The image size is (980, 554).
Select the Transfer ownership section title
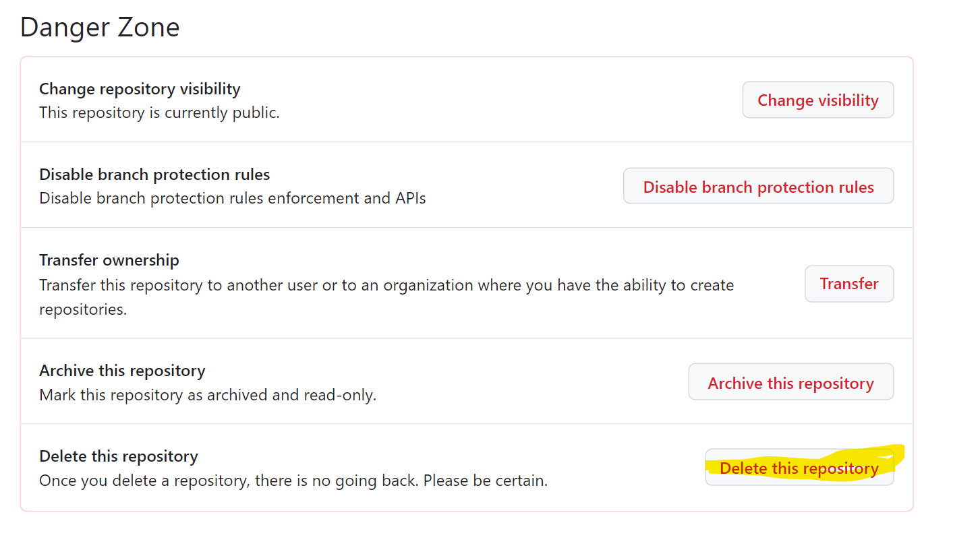coord(109,259)
